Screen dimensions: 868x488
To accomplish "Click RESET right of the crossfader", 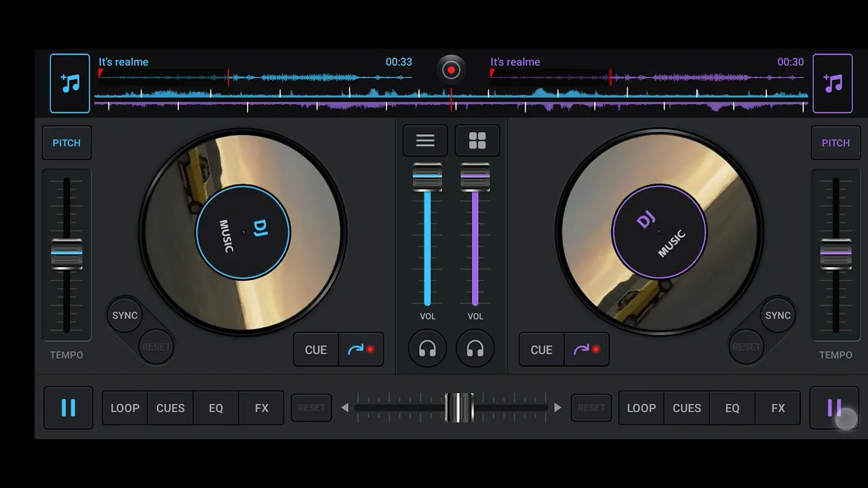I will tap(591, 408).
